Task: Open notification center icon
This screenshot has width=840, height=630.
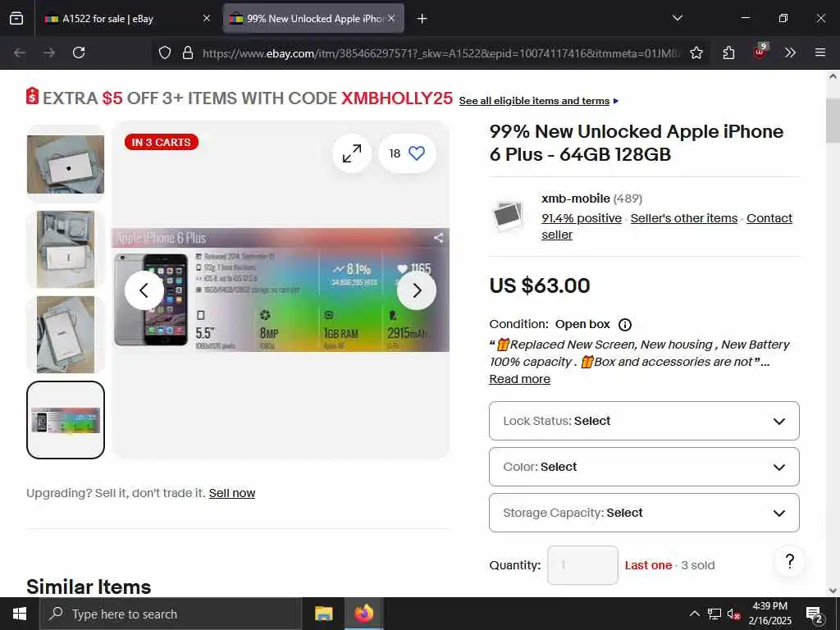Action: [x=814, y=614]
